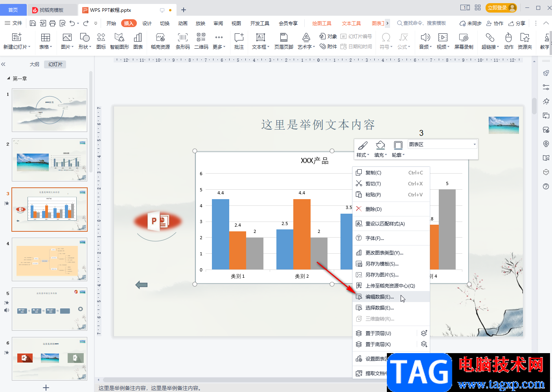Viewport: 552px width, 392px height.
Task: Open the Style (样式) brush in mini toolbar
Action: tap(363, 149)
